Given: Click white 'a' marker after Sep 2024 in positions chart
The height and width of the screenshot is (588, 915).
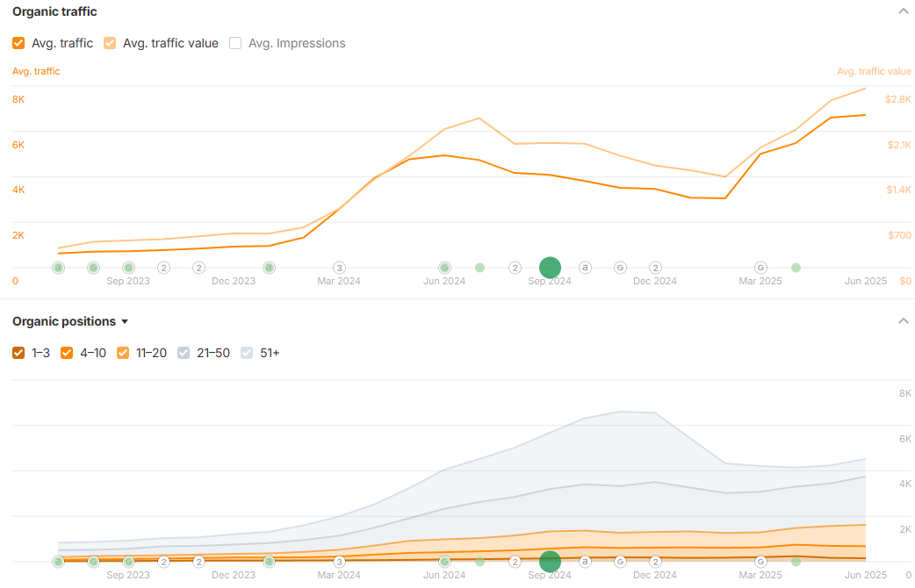Looking at the screenshot, I should click(x=585, y=562).
